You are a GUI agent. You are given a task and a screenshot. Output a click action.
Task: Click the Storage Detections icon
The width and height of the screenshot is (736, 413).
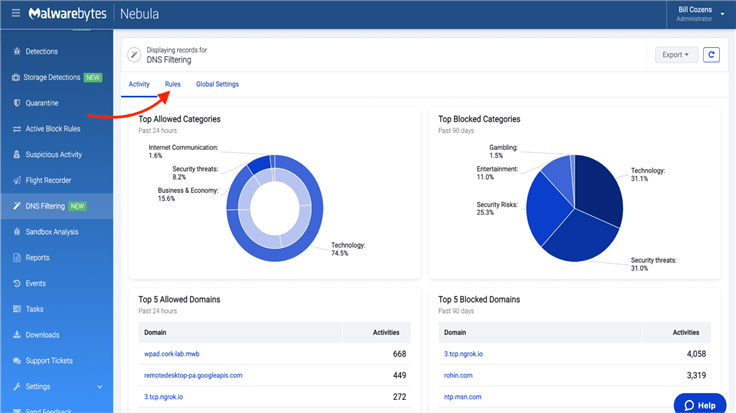tap(16, 77)
